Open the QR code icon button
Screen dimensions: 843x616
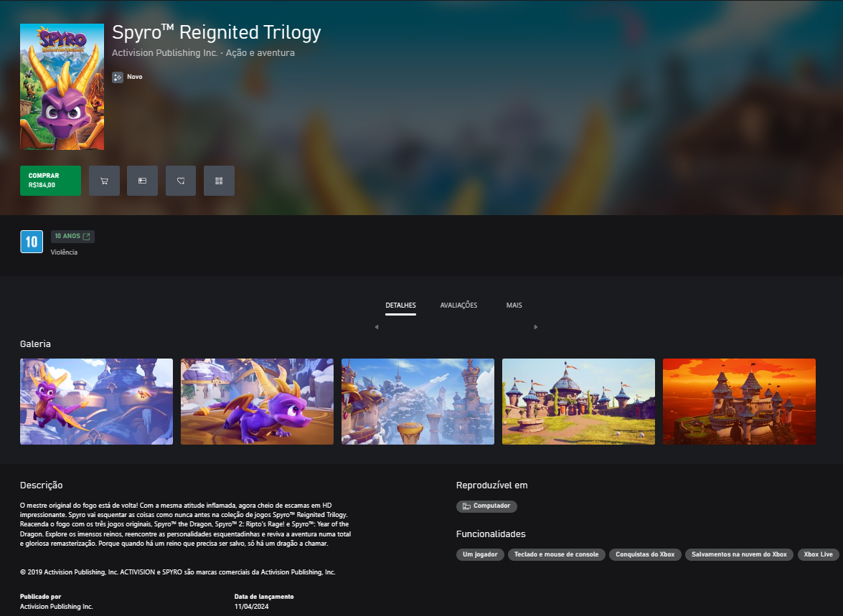(x=219, y=181)
